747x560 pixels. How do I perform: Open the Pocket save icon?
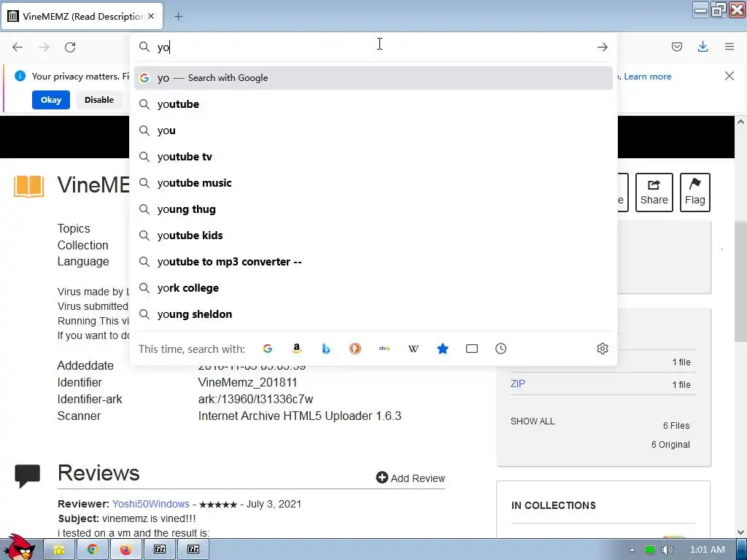[x=676, y=47]
